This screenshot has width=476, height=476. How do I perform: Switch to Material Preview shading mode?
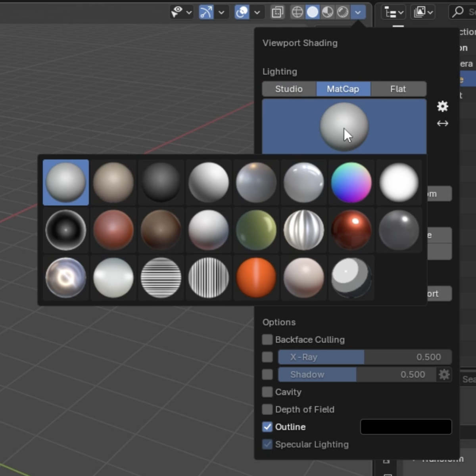(x=328, y=12)
